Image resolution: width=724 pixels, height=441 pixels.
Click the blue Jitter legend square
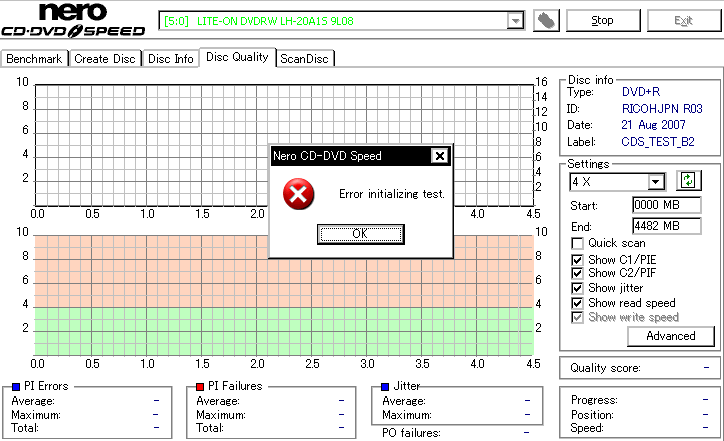click(385, 387)
